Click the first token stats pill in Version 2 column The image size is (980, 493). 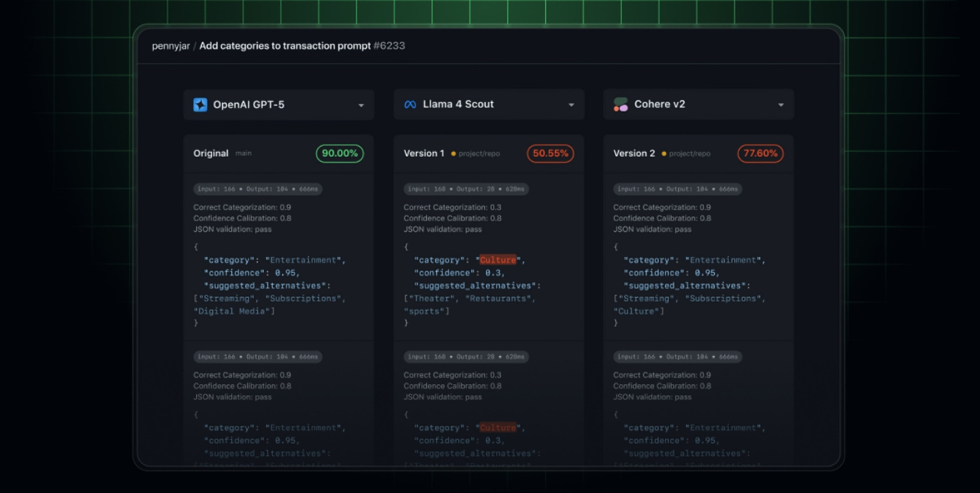[678, 189]
